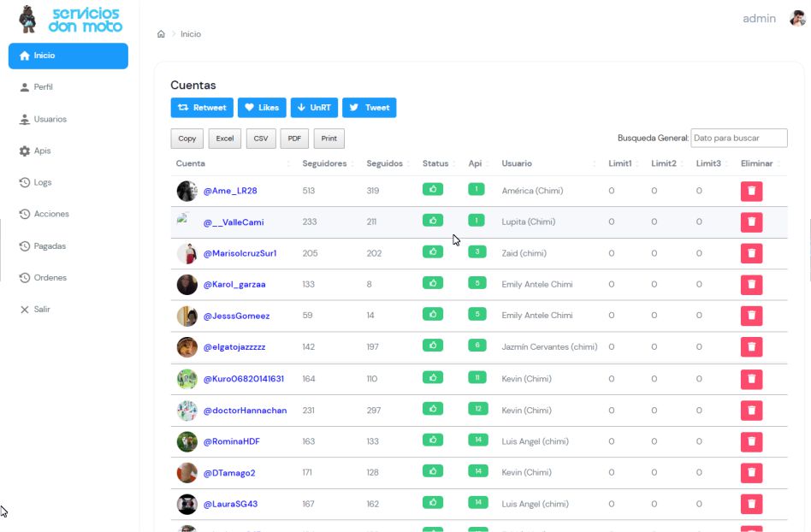This screenshot has height=532, width=811.
Task: Export the table using Excel button
Action: [x=224, y=139]
